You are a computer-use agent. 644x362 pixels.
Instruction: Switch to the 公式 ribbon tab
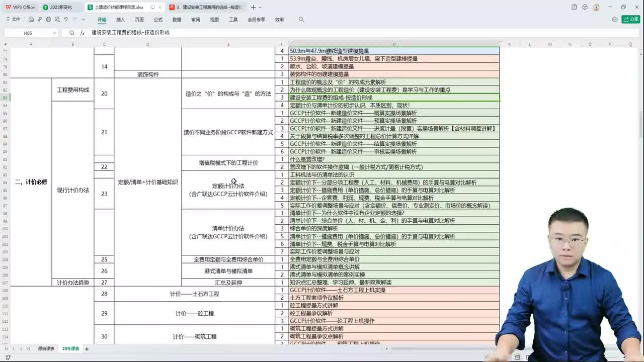158,20
